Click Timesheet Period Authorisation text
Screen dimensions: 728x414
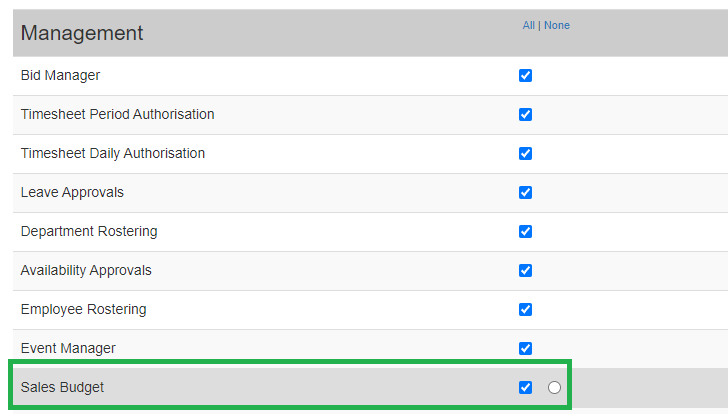pyautogui.click(x=117, y=114)
